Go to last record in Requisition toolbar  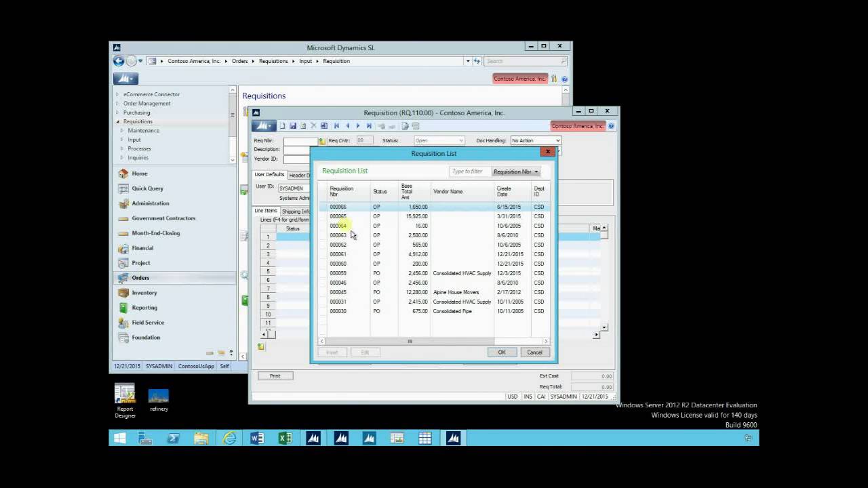[x=369, y=126]
